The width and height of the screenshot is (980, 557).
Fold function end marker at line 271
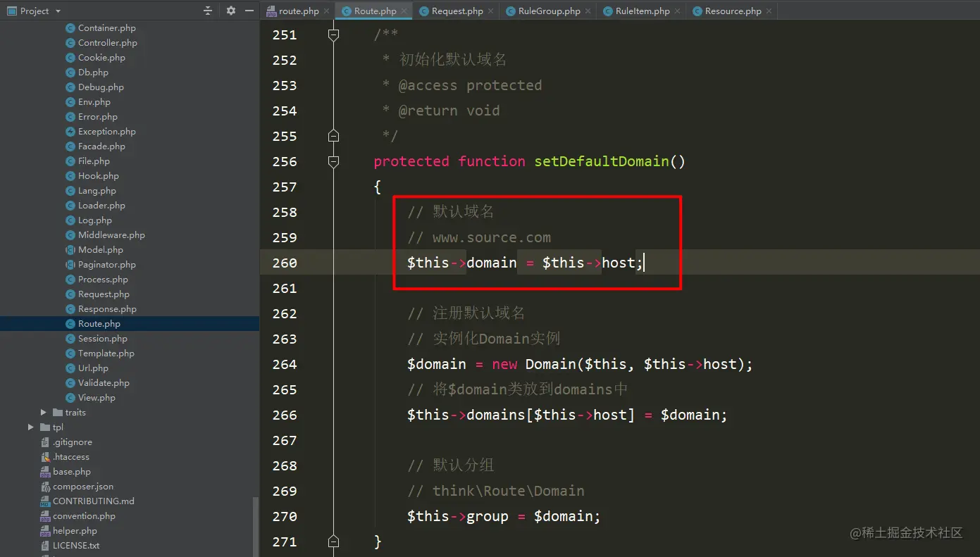coord(334,542)
